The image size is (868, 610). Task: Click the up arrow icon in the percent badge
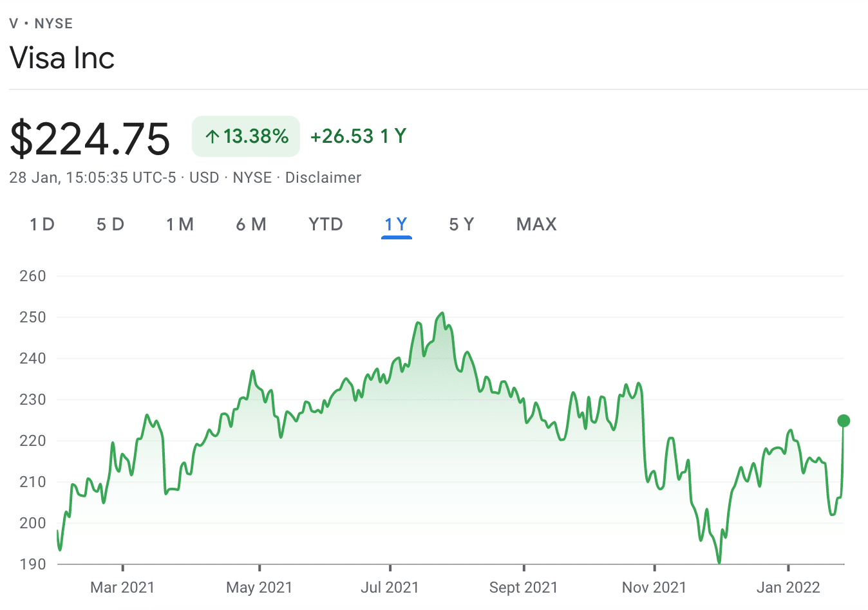click(x=212, y=136)
